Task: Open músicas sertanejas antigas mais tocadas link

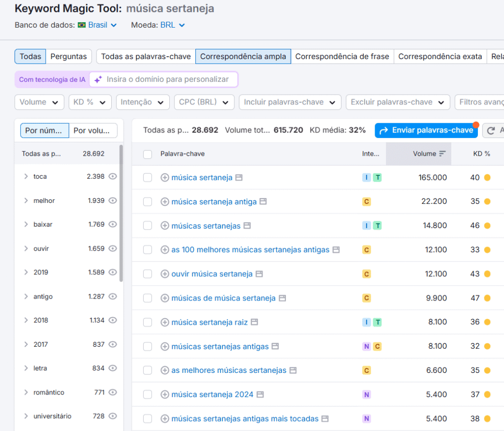Action: [x=245, y=419]
